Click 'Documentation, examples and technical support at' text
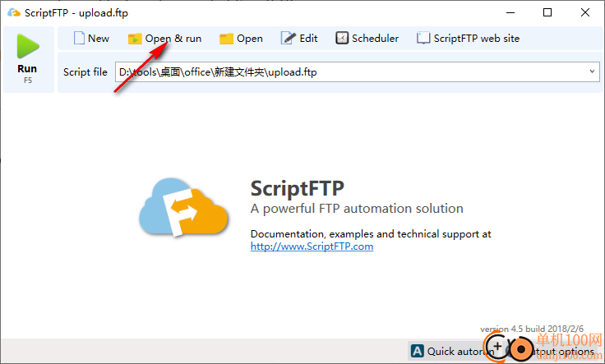This screenshot has width=605, height=364. 371,234
